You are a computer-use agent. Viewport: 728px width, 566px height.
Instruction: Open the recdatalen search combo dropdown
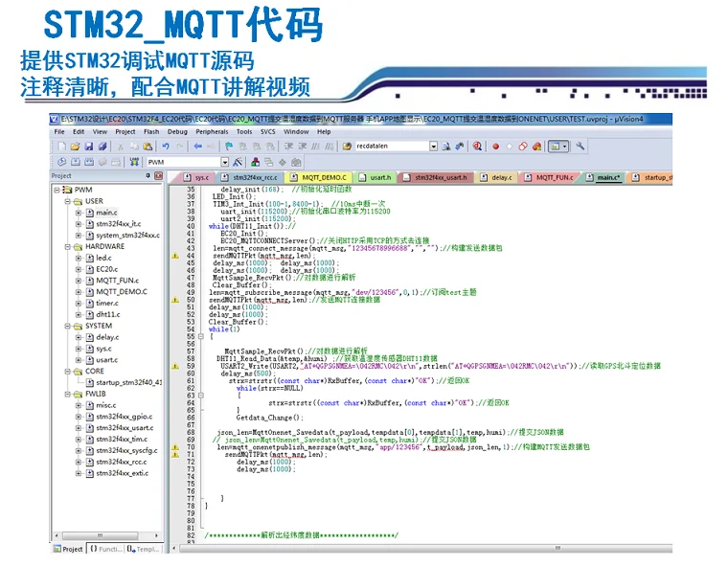click(x=433, y=147)
